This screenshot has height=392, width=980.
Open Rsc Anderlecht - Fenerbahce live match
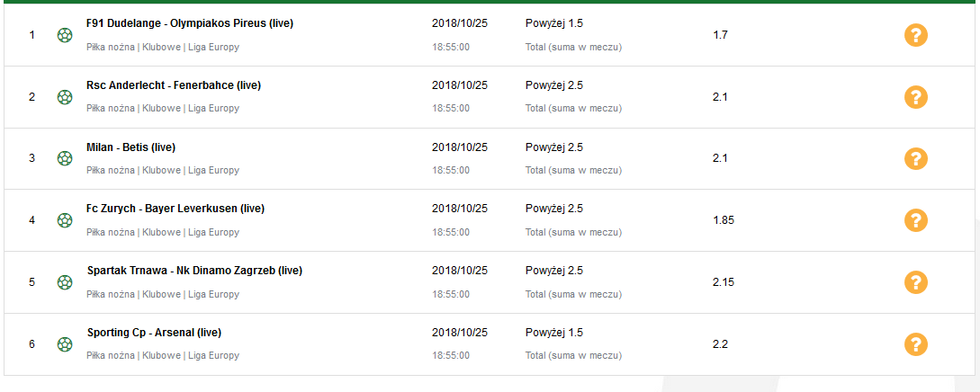pos(173,85)
